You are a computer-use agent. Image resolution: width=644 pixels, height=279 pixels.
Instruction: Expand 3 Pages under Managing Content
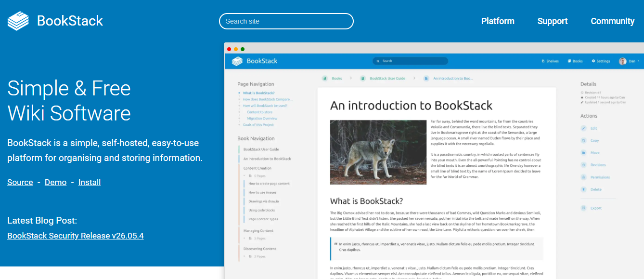click(x=255, y=239)
